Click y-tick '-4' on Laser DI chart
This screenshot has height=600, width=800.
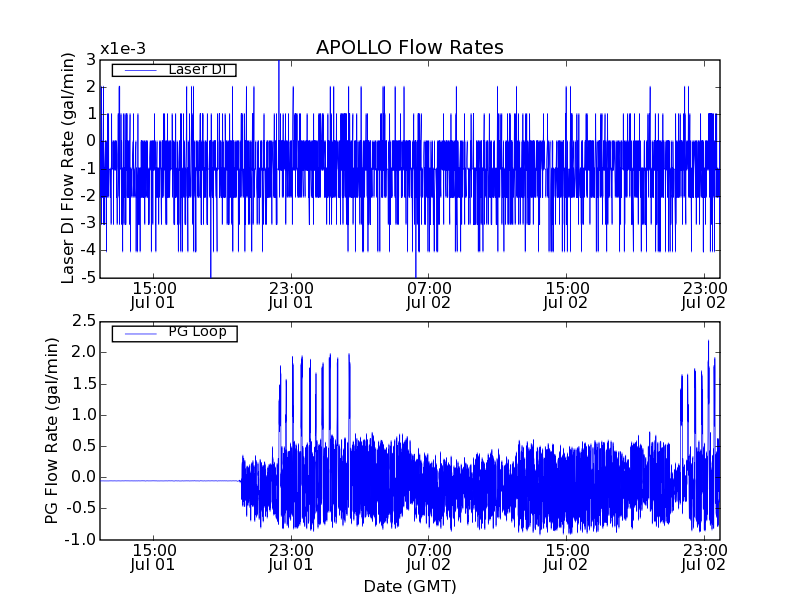(88, 251)
